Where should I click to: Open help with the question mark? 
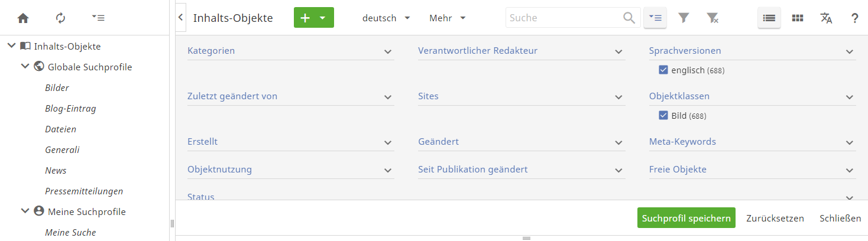854,18
